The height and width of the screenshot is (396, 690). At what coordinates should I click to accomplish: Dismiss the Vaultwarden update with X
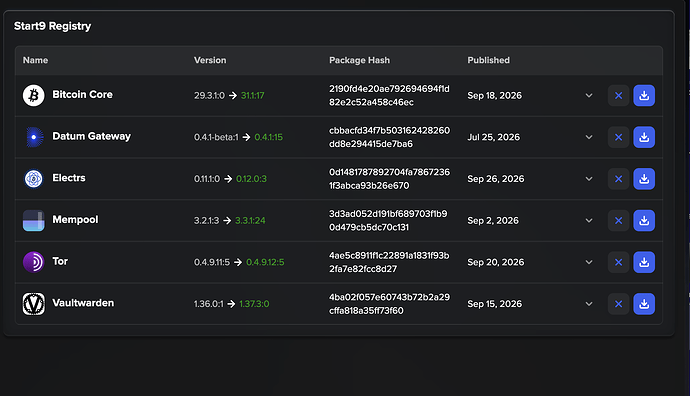[x=618, y=304]
